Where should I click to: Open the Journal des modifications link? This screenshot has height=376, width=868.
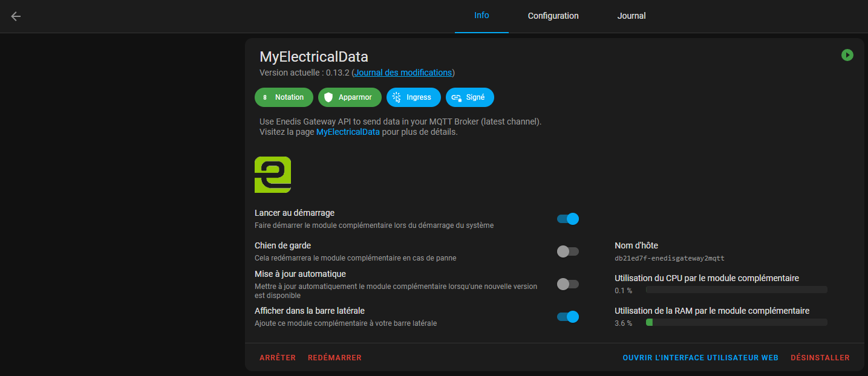(x=403, y=73)
